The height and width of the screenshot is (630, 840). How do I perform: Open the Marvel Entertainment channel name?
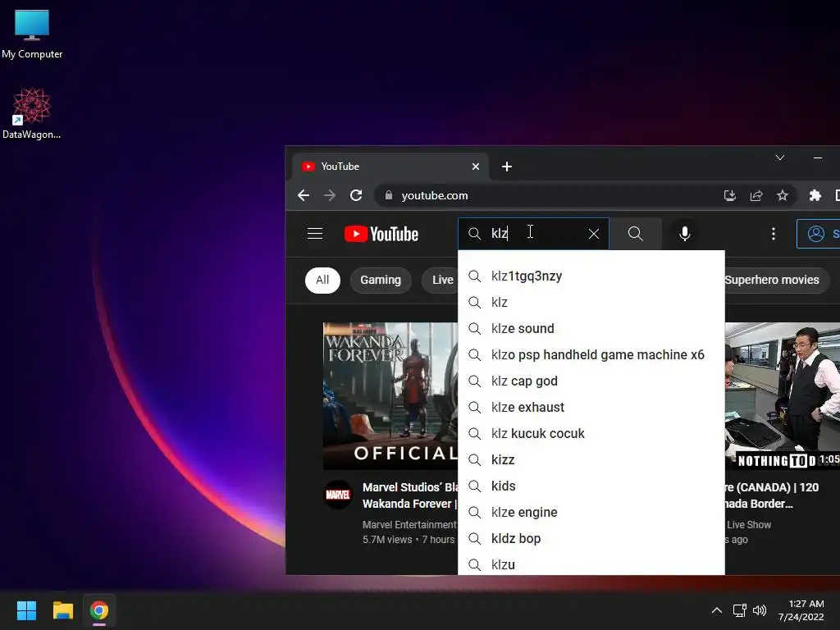(410, 525)
